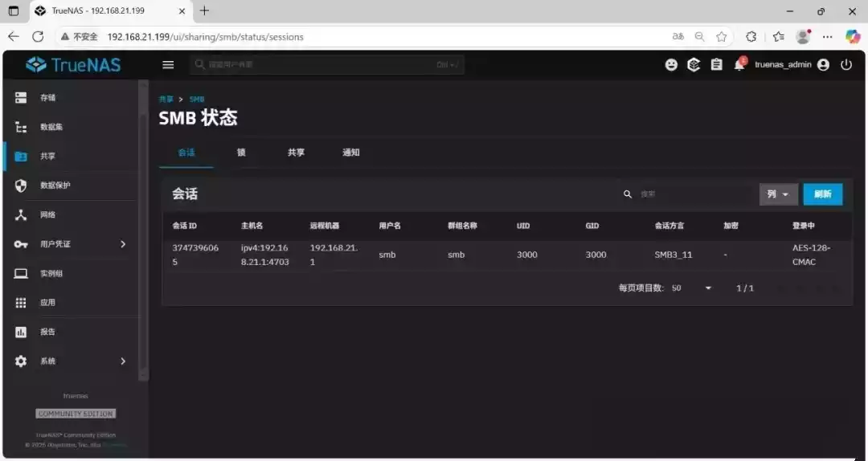This screenshot has height=461, width=868.
Task: Click the SMB3_11 dialect cell
Action: [674, 255]
